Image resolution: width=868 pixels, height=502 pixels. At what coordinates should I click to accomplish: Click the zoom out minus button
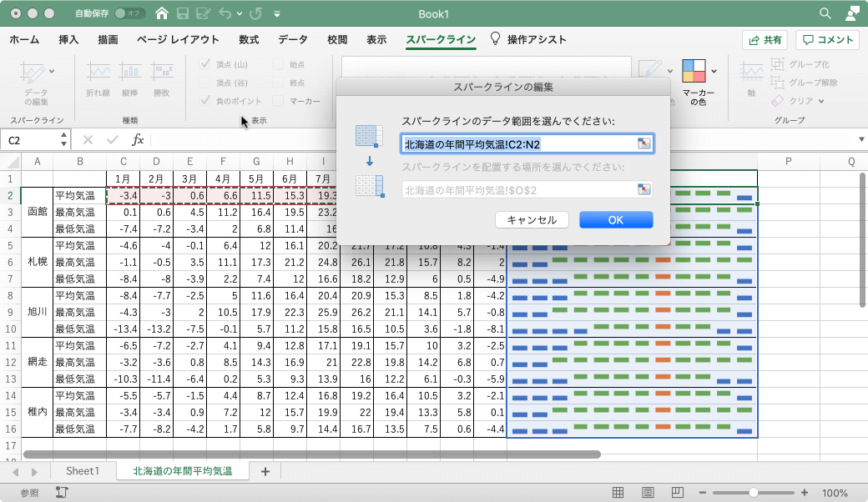click(x=703, y=492)
